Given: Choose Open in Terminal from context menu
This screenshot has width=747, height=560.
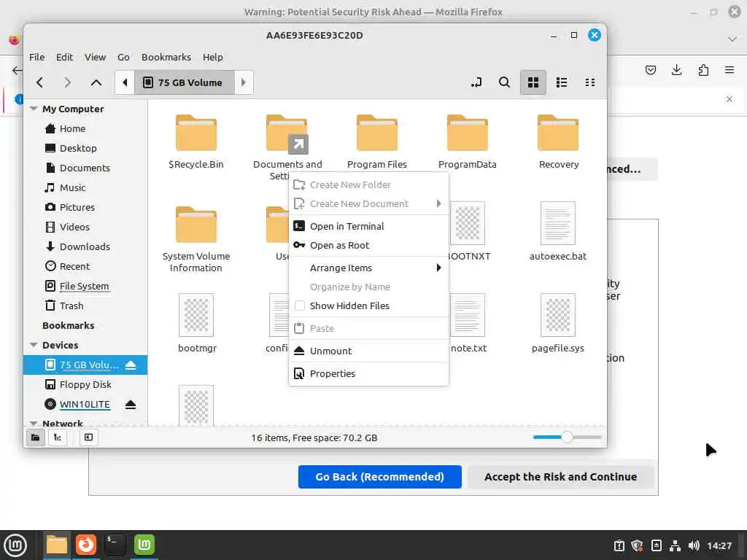Looking at the screenshot, I should (368, 226).
